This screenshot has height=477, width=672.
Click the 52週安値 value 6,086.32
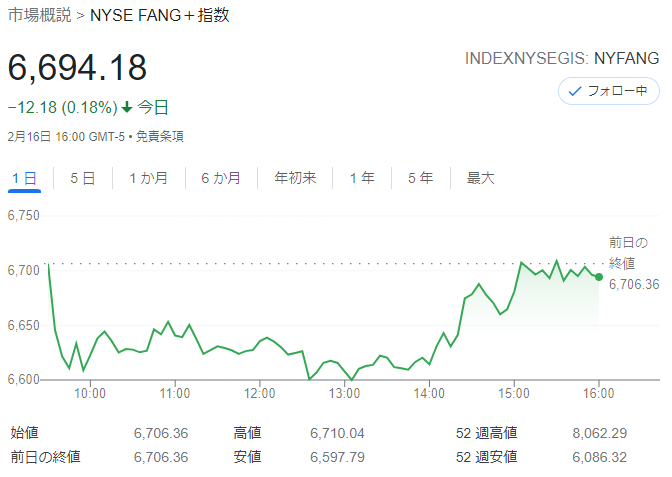(x=600, y=457)
